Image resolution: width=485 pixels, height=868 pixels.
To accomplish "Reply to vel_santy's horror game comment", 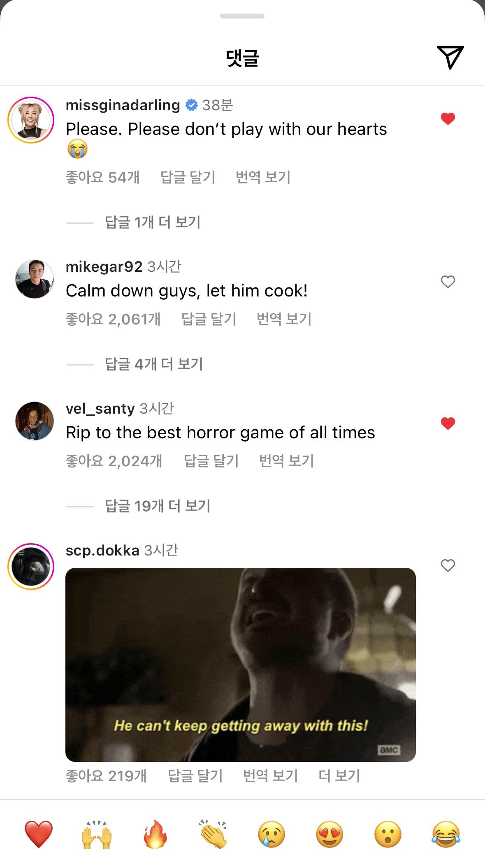I will 211,461.
